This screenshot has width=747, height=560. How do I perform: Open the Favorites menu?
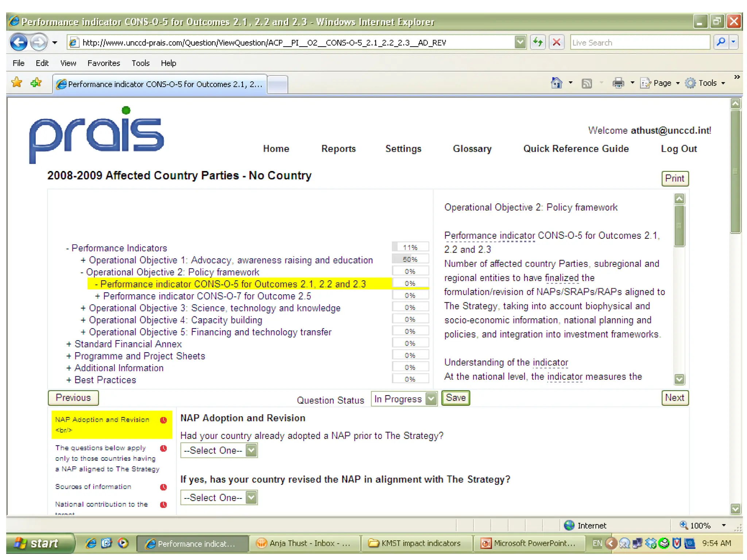[x=104, y=63]
